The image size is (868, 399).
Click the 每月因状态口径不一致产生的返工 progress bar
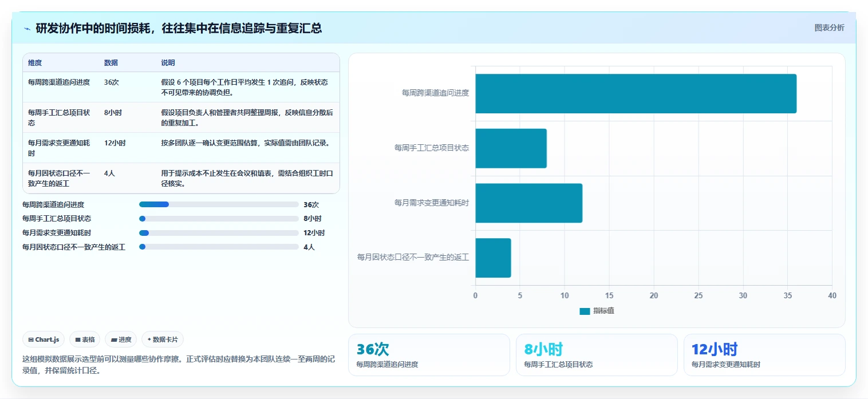(x=219, y=247)
